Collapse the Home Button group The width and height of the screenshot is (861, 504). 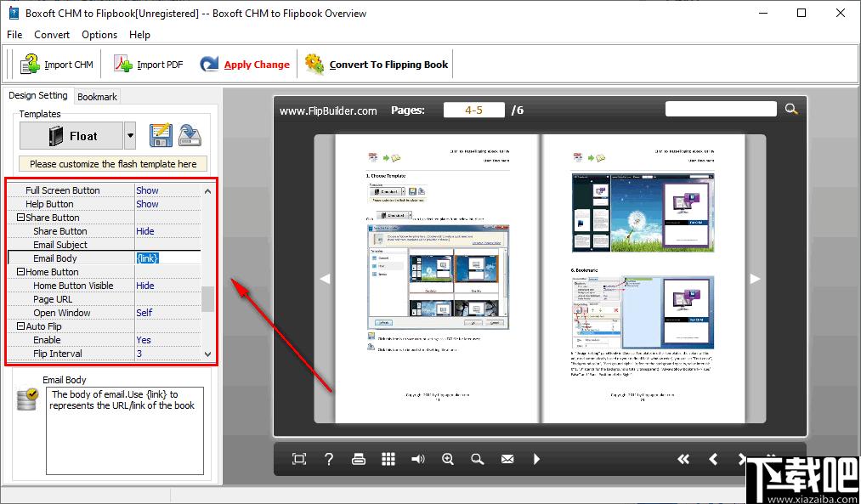pyautogui.click(x=21, y=272)
